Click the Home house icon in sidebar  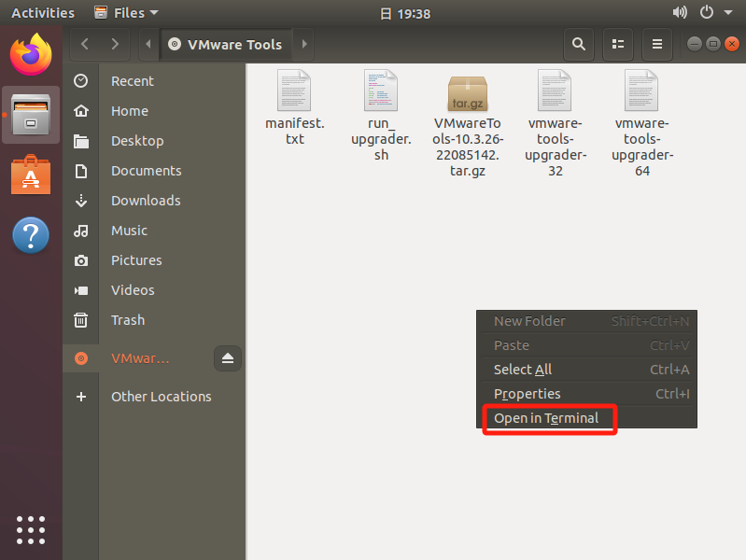(81, 111)
